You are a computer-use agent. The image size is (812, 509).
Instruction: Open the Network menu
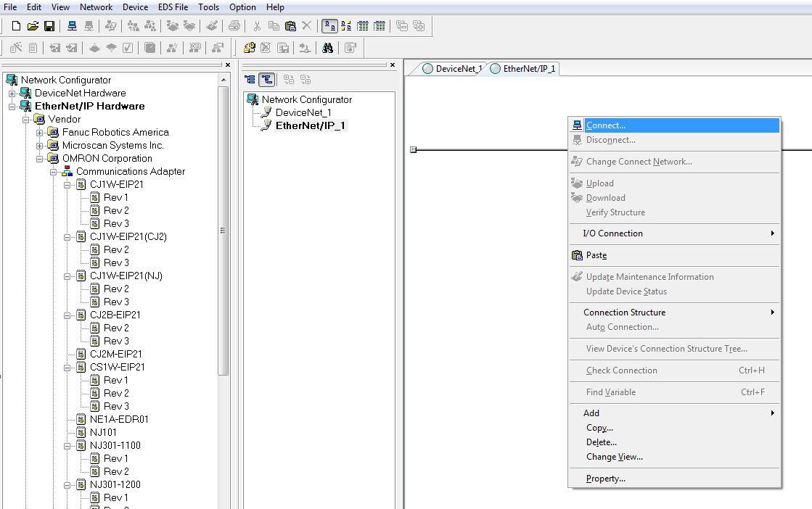(96, 7)
